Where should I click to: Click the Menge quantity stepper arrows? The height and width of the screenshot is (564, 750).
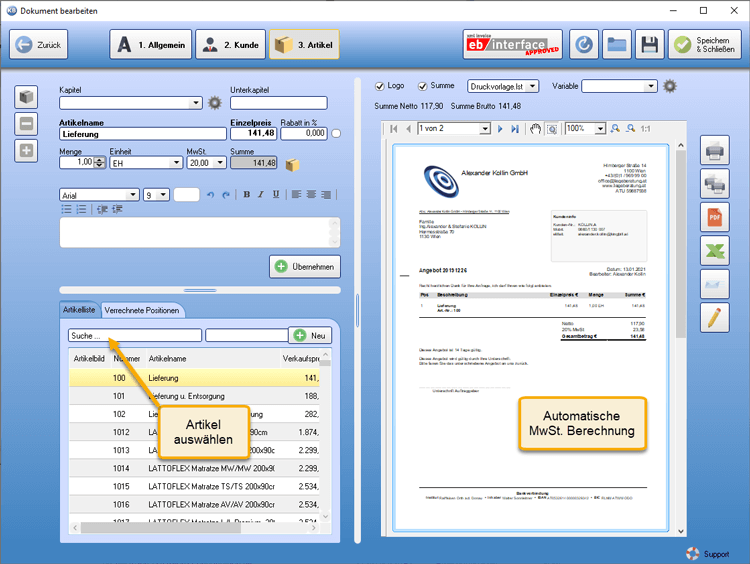point(99,163)
